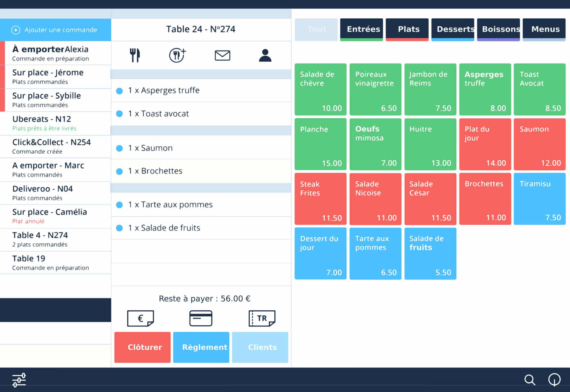Screen dimensions: 570x392
Task: Click the envelope mail icon
Action: (222, 55)
